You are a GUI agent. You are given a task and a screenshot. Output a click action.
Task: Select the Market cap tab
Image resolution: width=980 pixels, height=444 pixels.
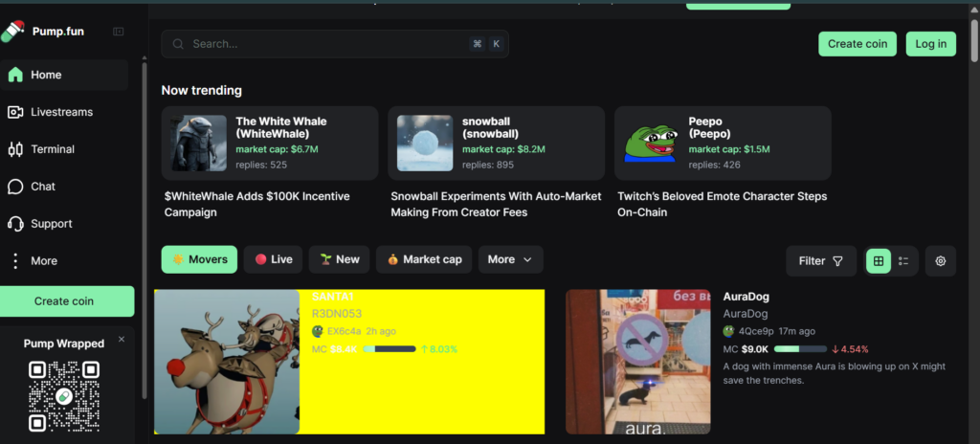click(424, 259)
